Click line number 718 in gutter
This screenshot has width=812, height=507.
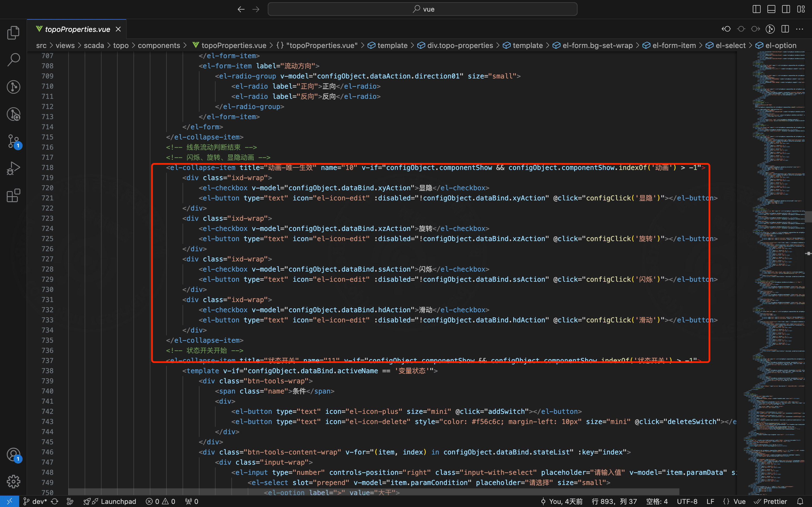[x=47, y=167]
